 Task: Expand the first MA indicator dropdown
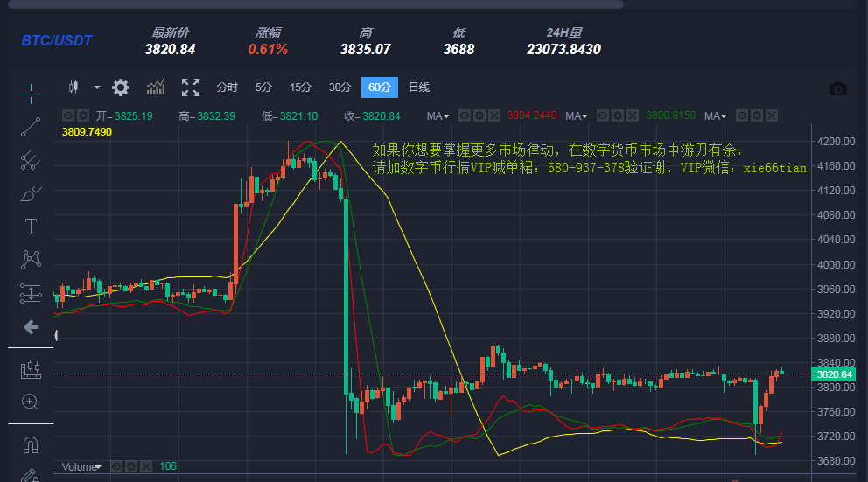pyautogui.click(x=446, y=116)
